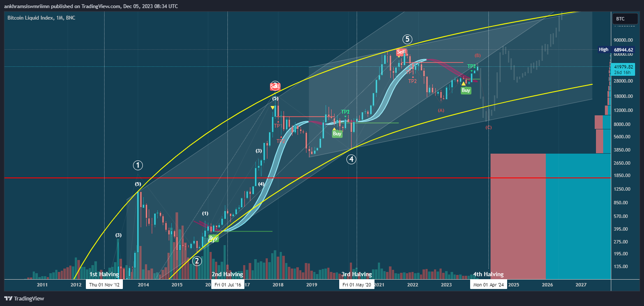644x306 pixels.
Task: Select the 3rd Halving label
Action: pyautogui.click(x=357, y=275)
